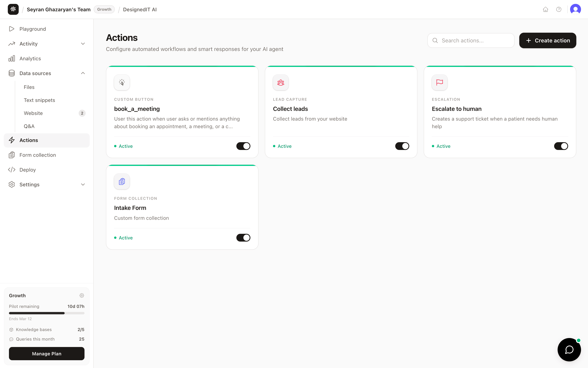
Task: Click the Pilot remaining progress bar
Action: coord(47,313)
